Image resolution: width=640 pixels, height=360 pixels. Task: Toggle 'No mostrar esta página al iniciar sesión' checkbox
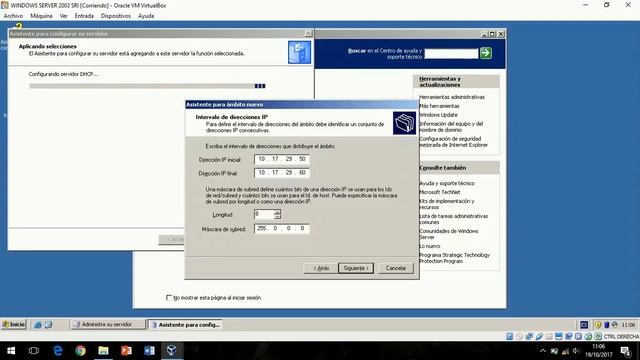pyautogui.click(x=169, y=298)
